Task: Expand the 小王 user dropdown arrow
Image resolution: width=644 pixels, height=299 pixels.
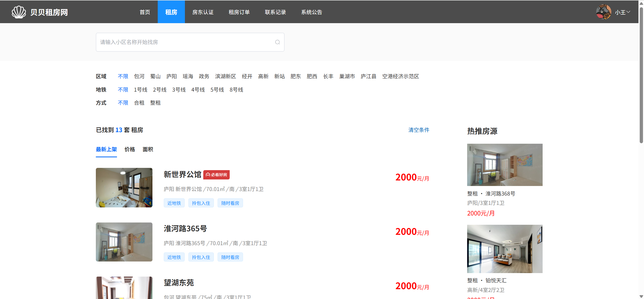Action: [x=628, y=12]
